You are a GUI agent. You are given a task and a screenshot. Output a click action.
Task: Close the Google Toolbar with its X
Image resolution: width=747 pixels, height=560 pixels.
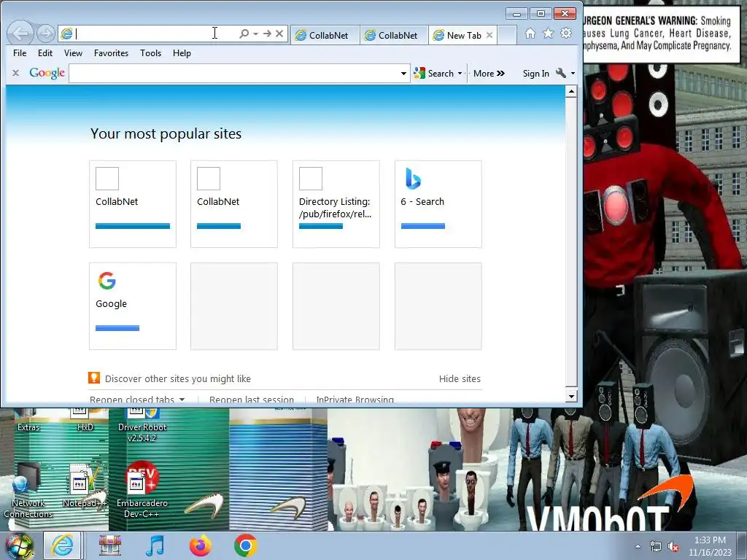click(16, 73)
